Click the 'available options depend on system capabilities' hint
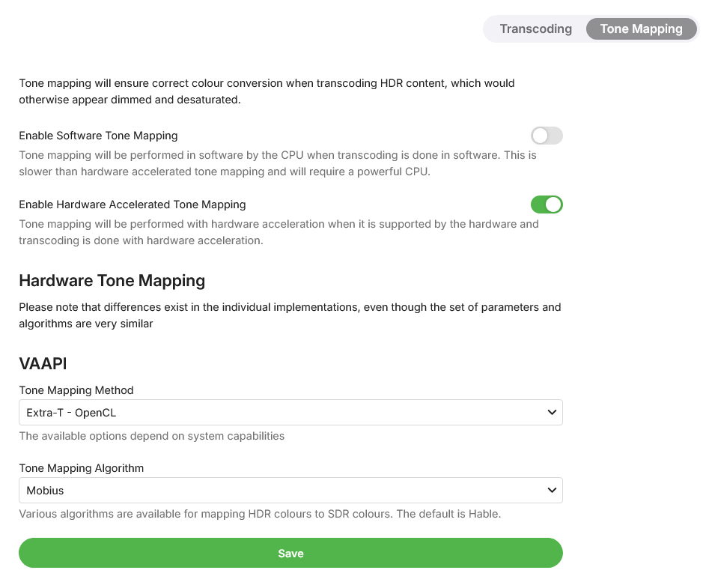This screenshot has height=588, width=706. 151,436
